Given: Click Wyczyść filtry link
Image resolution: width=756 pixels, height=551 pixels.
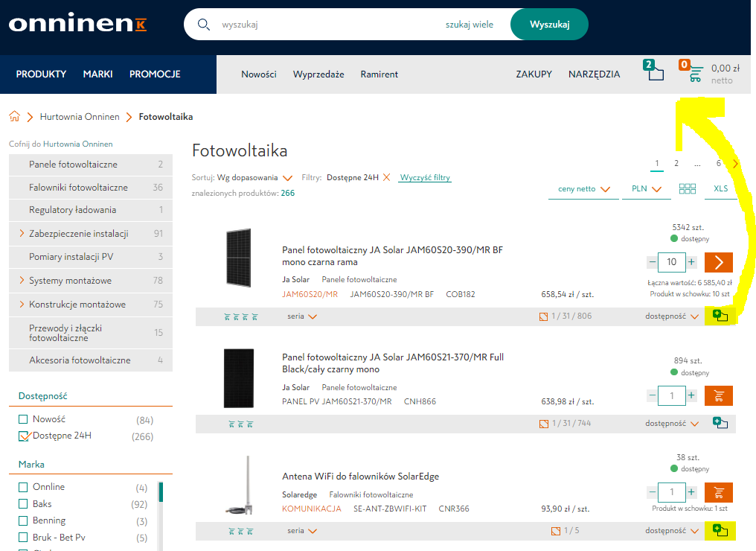Looking at the screenshot, I should (x=426, y=177).
